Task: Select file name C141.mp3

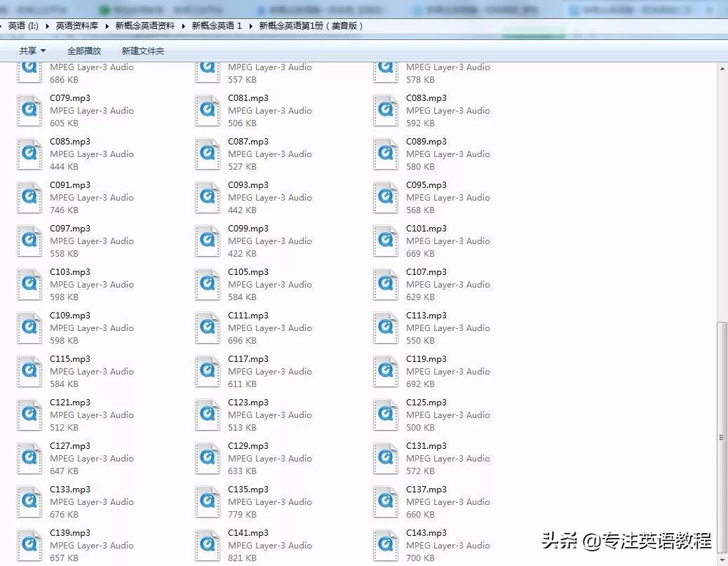Action: tap(248, 532)
